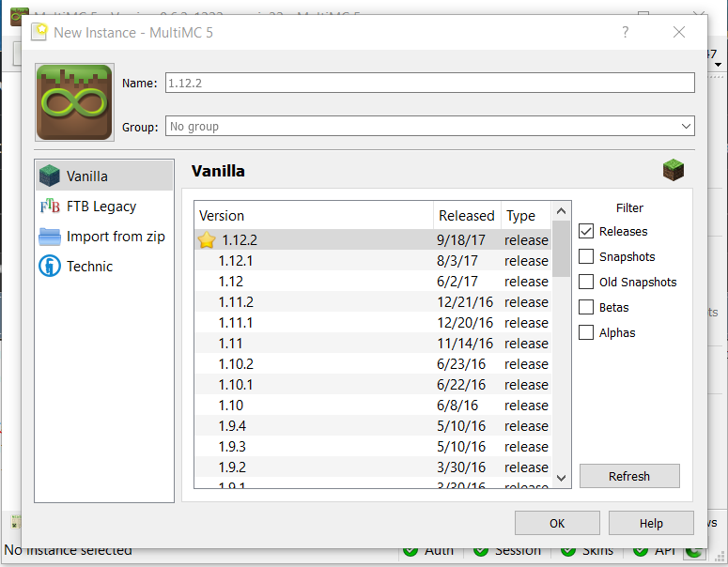Select version 1.9.2 row
728x567 pixels.
click(x=373, y=467)
